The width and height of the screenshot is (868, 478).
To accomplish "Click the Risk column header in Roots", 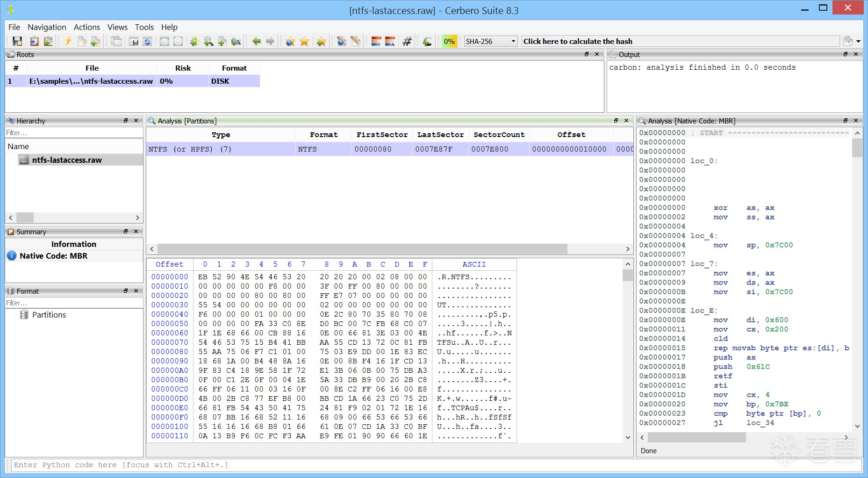I will coord(183,68).
